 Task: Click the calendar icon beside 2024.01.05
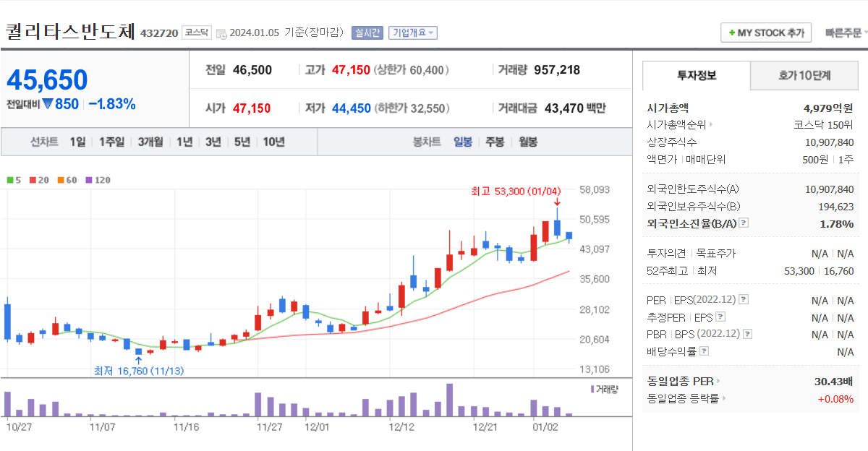[221, 33]
